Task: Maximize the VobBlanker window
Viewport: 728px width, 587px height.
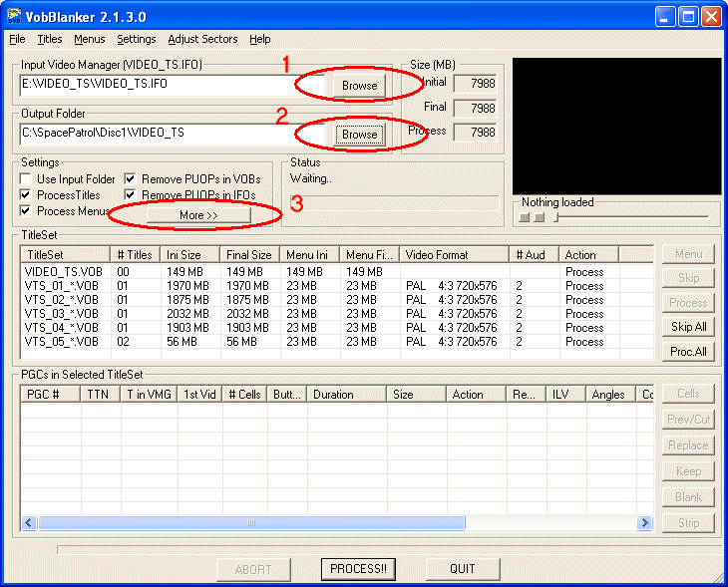Action: click(688, 17)
